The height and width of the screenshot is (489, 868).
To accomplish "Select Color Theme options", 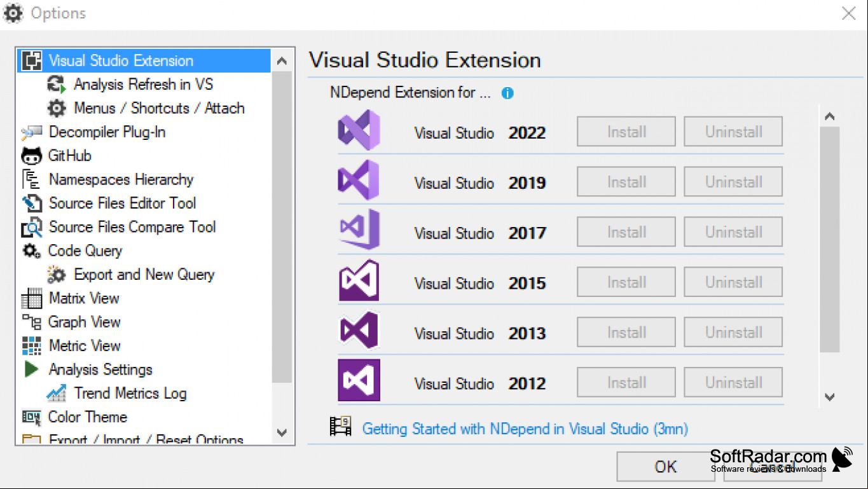I will tap(88, 417).
